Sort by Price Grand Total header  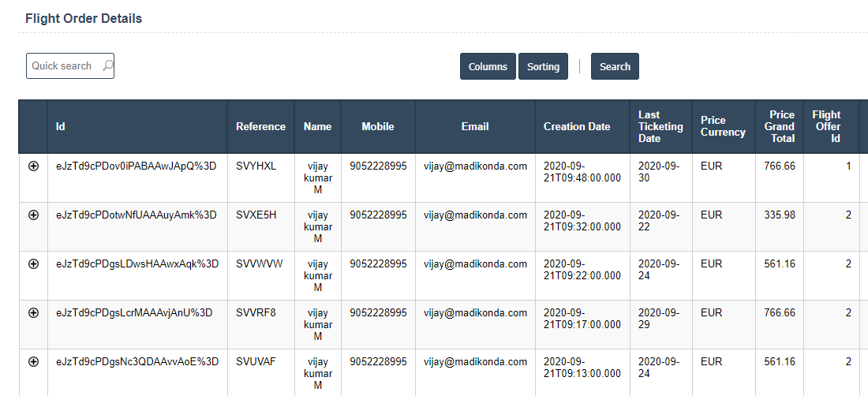pos(779,126)
